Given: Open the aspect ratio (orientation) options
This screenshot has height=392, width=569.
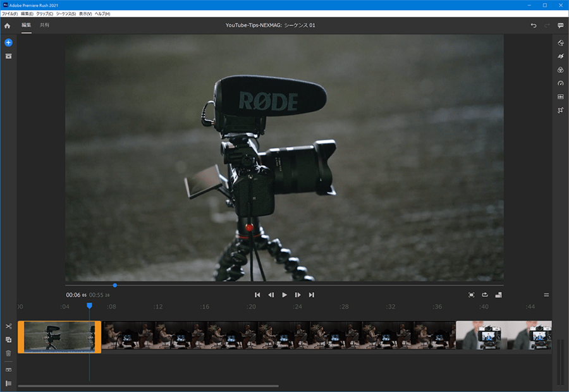Looking at the screenshot, I should click(499, 295).
